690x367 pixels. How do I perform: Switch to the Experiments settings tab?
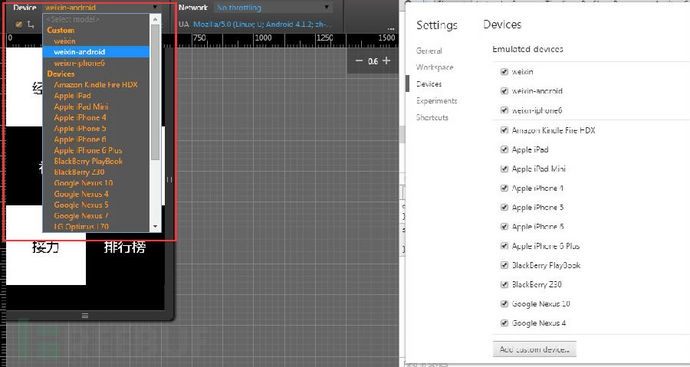(x=437, y=101)
